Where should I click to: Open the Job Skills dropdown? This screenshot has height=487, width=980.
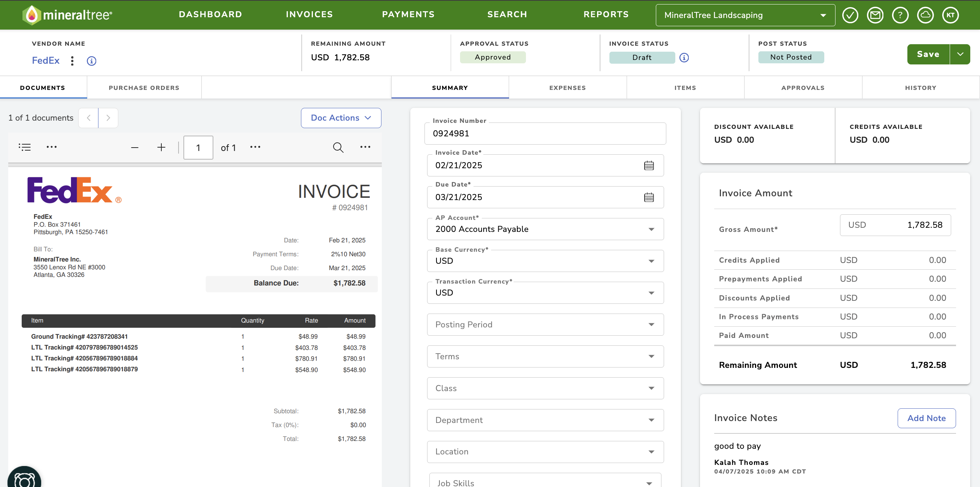click(545, 481)
